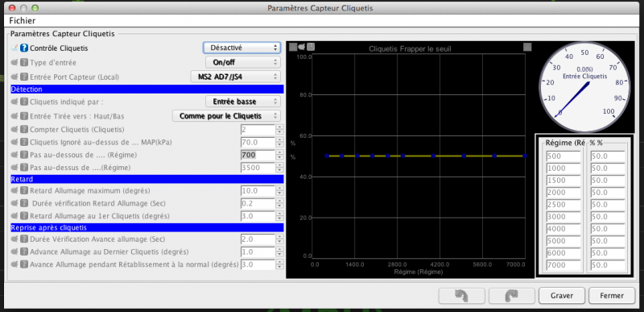Open help for Cliquetis Ignoré au-dessus de MAP

24,143
